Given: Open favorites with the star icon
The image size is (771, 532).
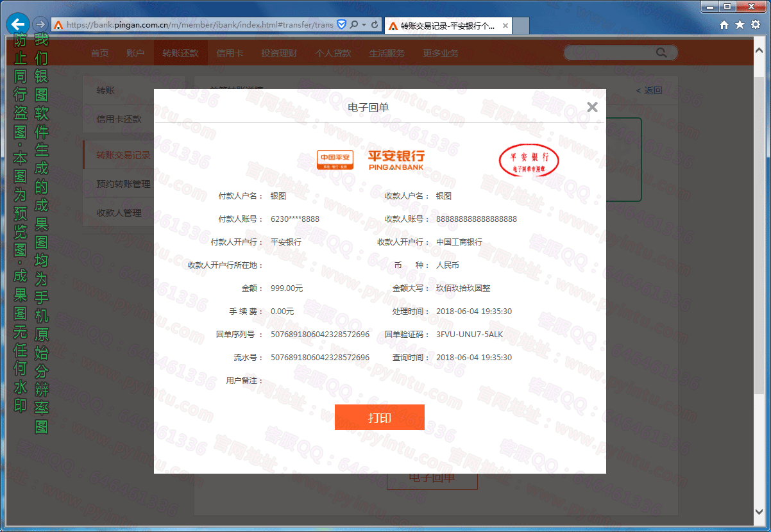Looking at the screenshot, I should pyautogui.click(x=740, y=24).
